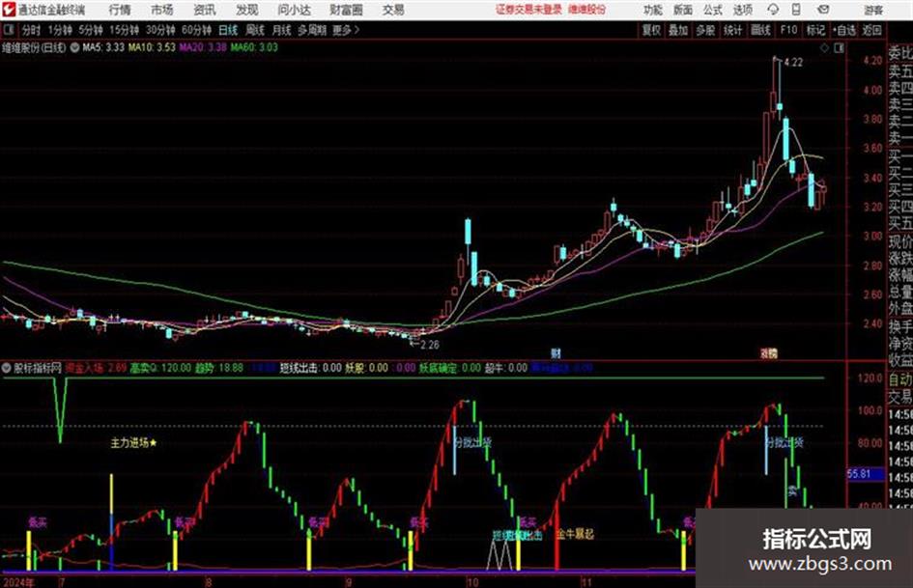Switch to the 多周期 tab
The image size is (913, 588).
(x=312, y=30)
